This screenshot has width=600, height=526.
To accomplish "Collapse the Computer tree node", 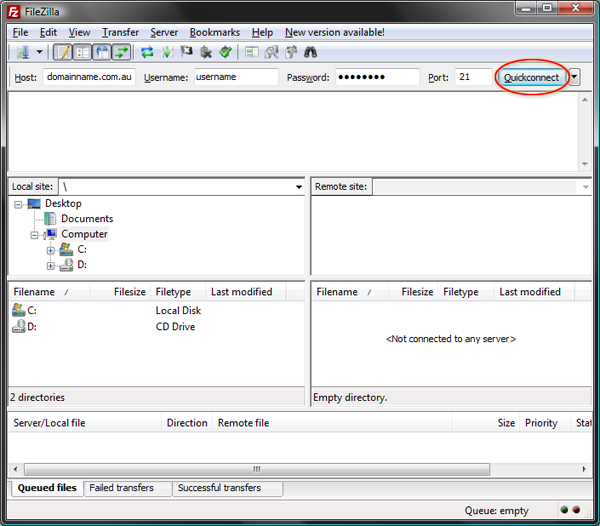I will click(x=34, y=235).
